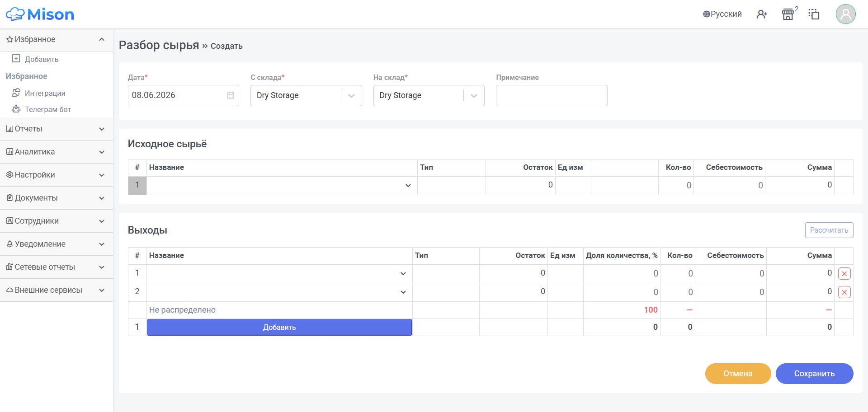Click the red 100 undistributed value

pos(651,310)
